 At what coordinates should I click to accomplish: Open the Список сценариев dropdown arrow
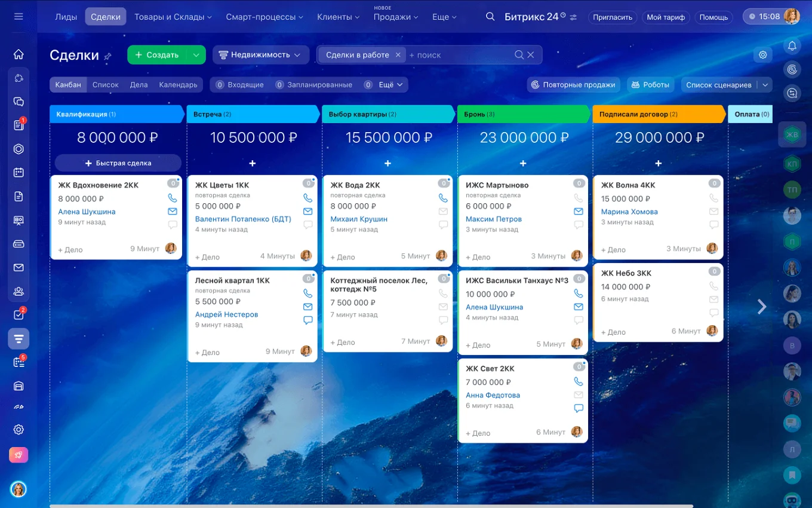pos(766,85)
